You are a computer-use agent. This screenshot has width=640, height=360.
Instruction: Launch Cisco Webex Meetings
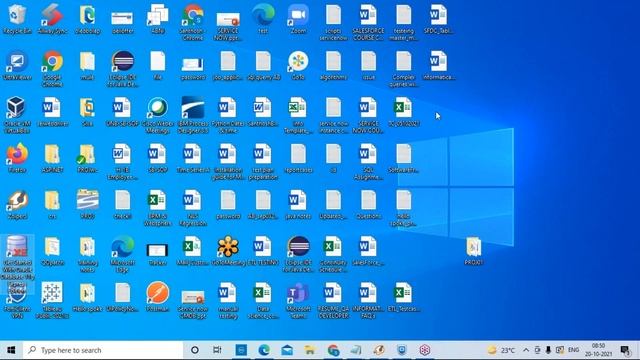[158, 115]
